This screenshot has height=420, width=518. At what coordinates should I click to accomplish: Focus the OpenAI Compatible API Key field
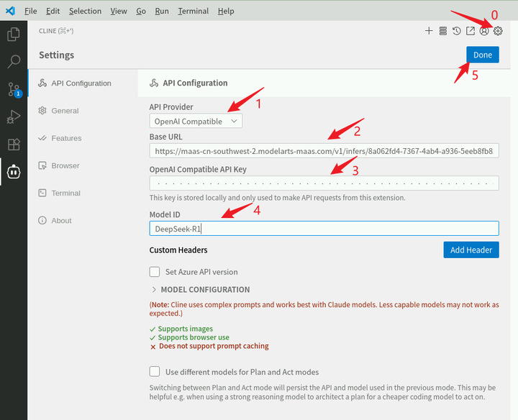(324, 183)
